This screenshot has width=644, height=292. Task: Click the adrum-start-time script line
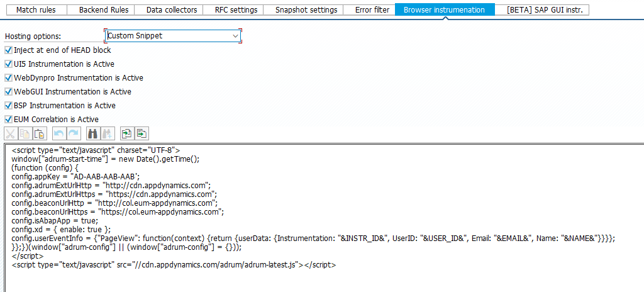click(106, 159)
